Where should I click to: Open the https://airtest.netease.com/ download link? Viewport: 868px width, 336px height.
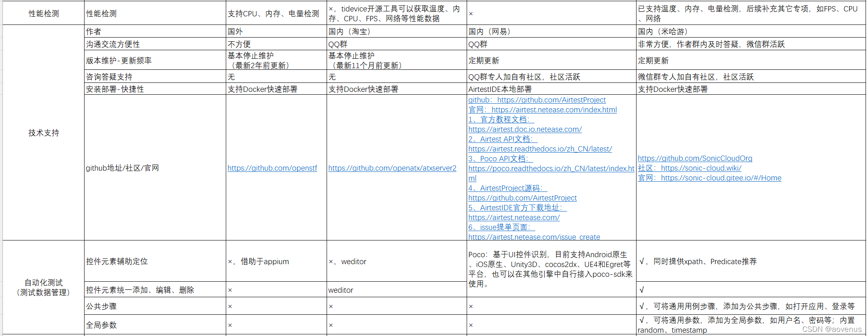(514, 218)
